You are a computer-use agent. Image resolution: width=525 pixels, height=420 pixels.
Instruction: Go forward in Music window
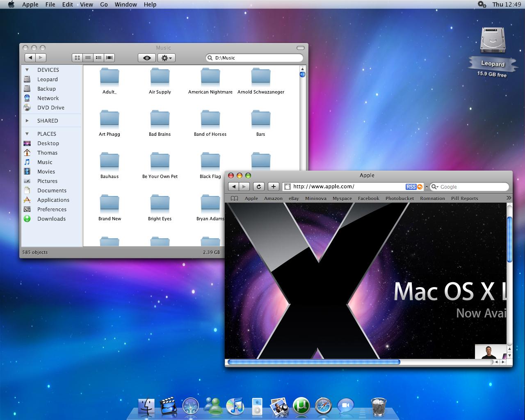coord(41,58)
